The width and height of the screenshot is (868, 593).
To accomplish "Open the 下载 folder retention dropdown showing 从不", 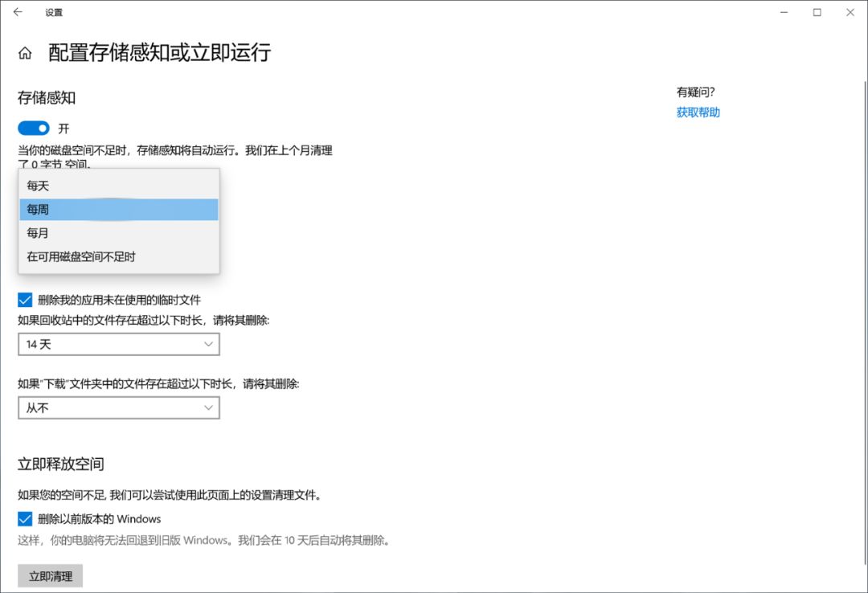I will 118,407.
